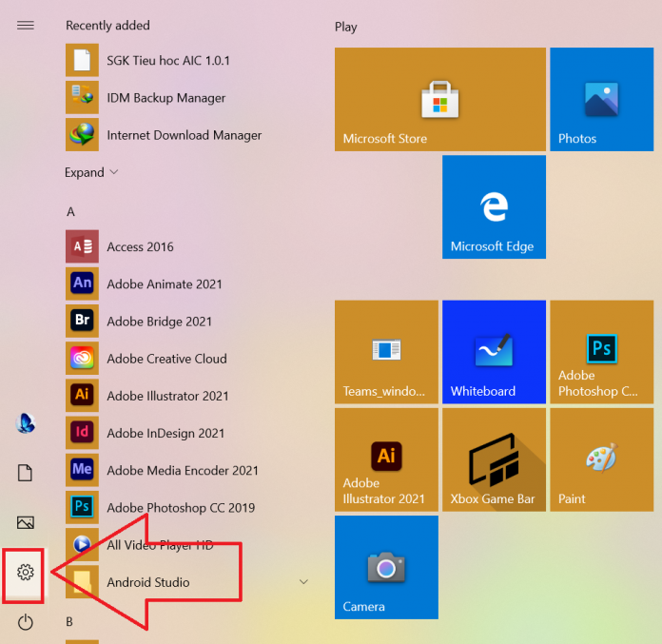Expand the Android Studio folder chevron
662x644 pixels.
[x=303, y=582]
